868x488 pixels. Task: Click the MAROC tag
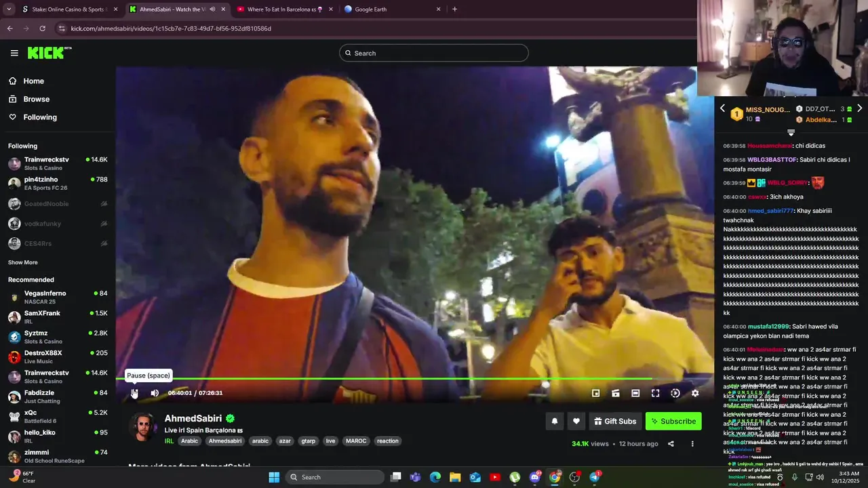tap(356, 441)
